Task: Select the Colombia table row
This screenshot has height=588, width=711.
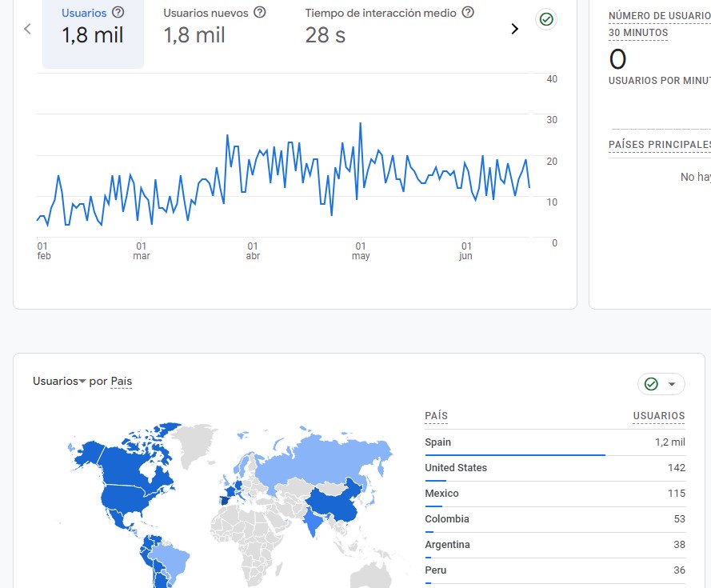Action: [555, 519]
